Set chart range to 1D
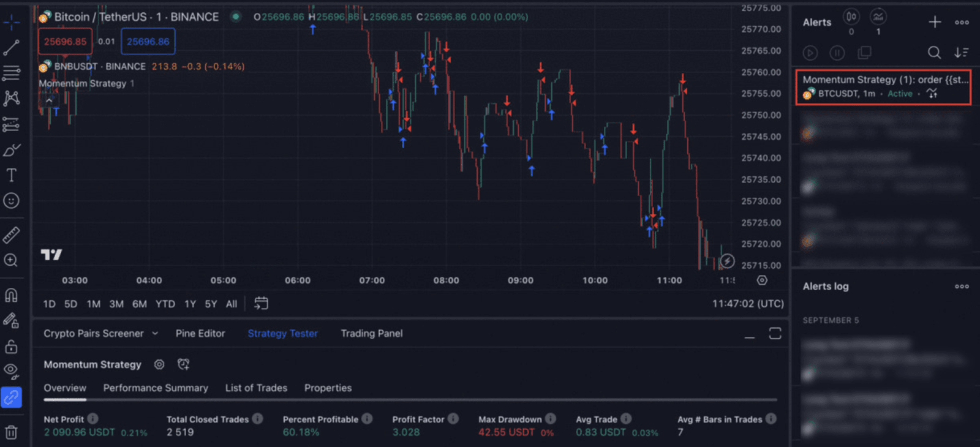The width and height of the screenshot is (980, 447). (x=50, y=304)
